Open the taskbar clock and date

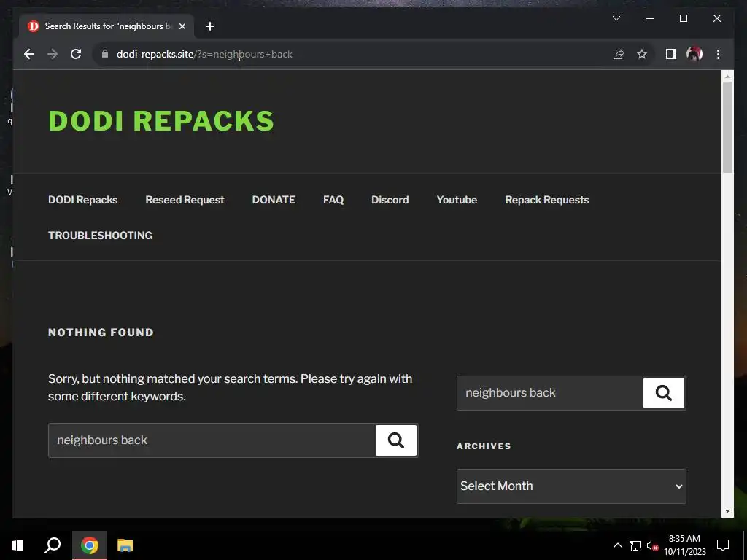point(684,545)
